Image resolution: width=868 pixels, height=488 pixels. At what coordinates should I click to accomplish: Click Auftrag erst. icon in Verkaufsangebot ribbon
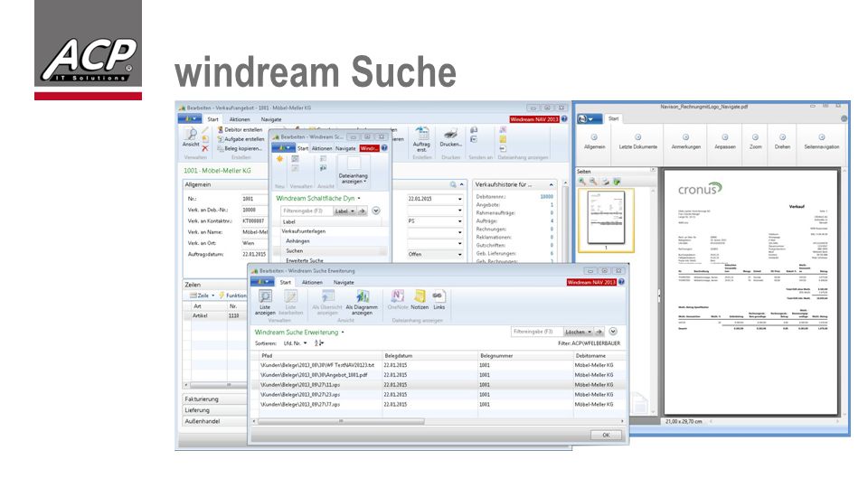click(422, 134)
